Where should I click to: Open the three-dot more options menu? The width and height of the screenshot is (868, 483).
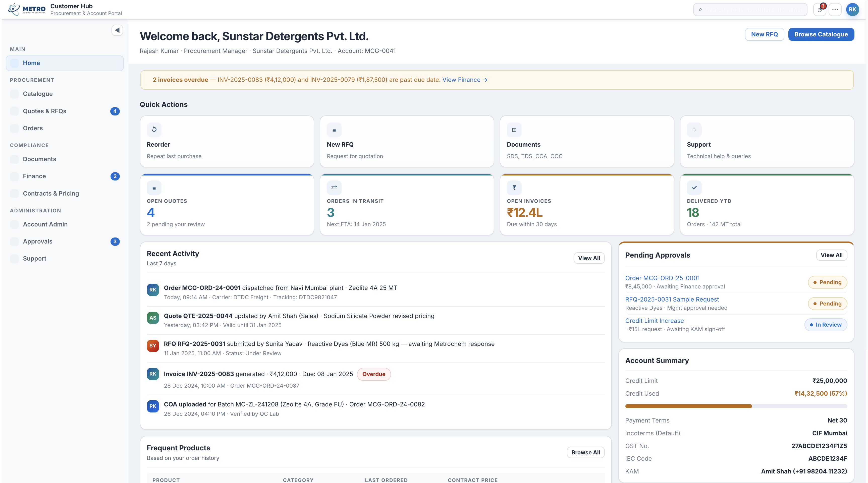tap(835, 10)
